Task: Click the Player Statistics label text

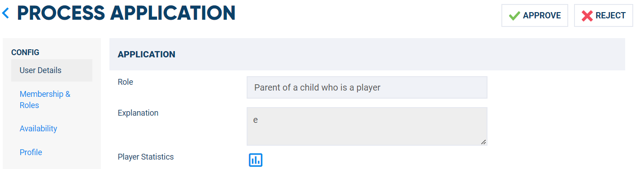Action: (145, 157)
